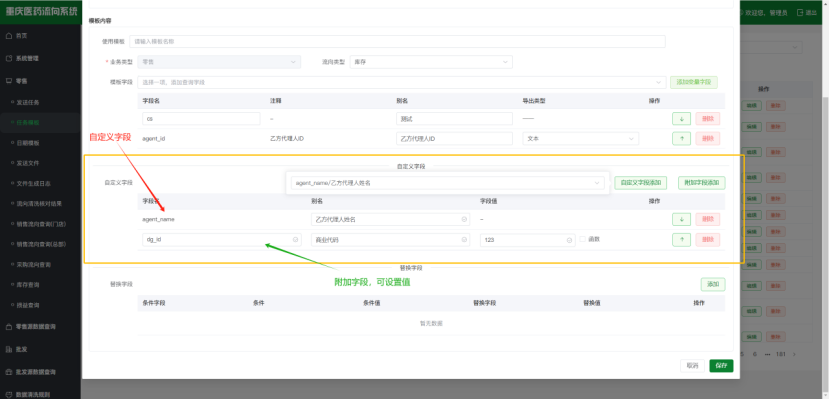The height and width of the screenshot is (399, 830).
Task: Expand the 模板字段 select dropdown
Action: coord(401,82)
